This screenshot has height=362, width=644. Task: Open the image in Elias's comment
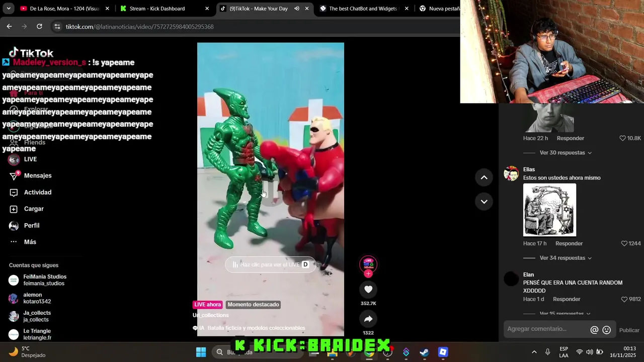pyautogui.click(x=549, y=210)
